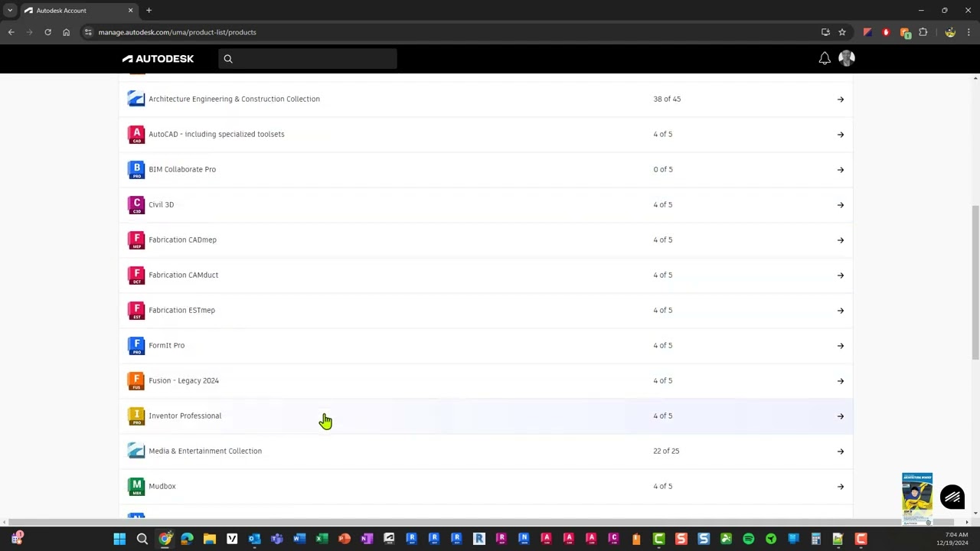Open the browser extensions puzzle icon
The image size is (980, 551).
923,32
